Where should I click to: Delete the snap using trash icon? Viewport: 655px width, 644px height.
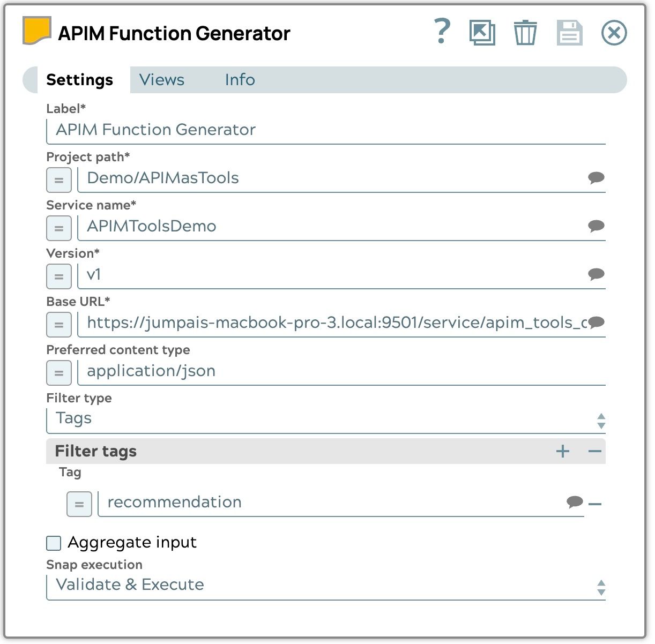(x=525, y=33)
